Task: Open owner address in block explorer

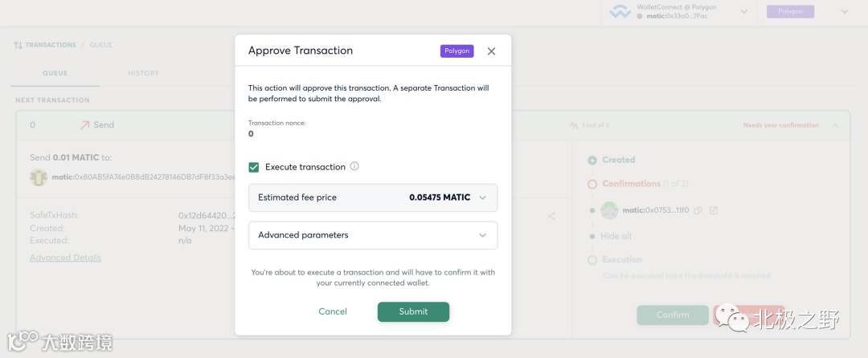Action: [x=713, y=210]
